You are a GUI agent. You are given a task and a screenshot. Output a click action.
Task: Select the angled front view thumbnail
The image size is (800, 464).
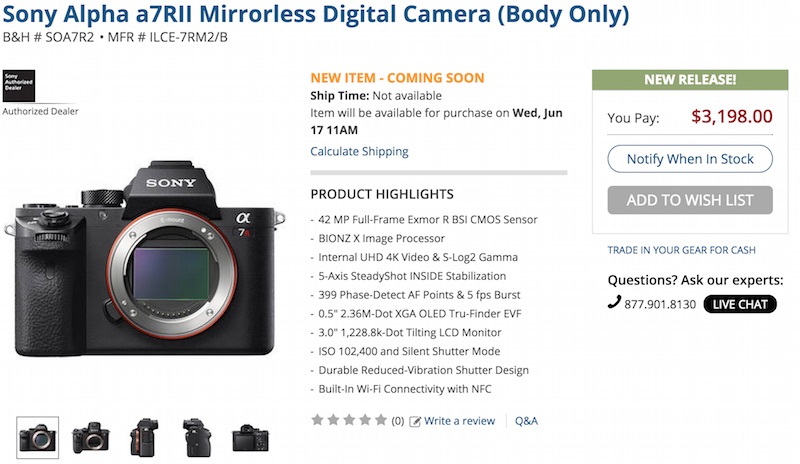(x=89, y=437)
